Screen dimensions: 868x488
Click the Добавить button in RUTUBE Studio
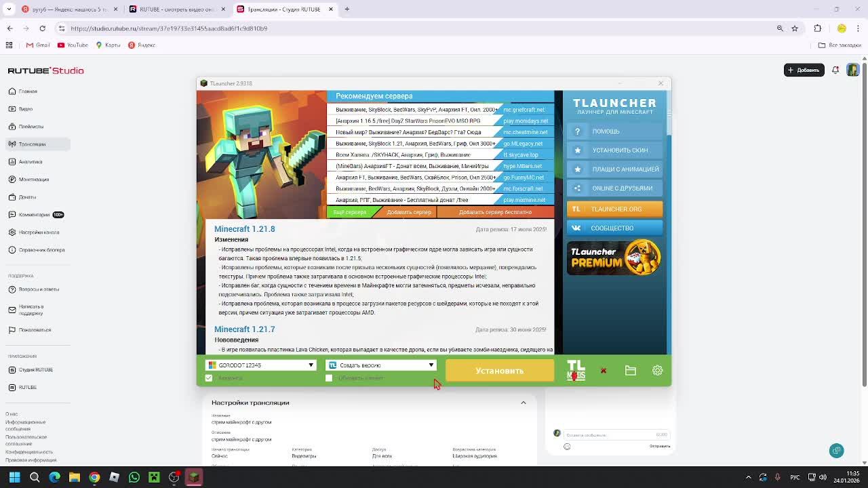[x=804, y=70]
